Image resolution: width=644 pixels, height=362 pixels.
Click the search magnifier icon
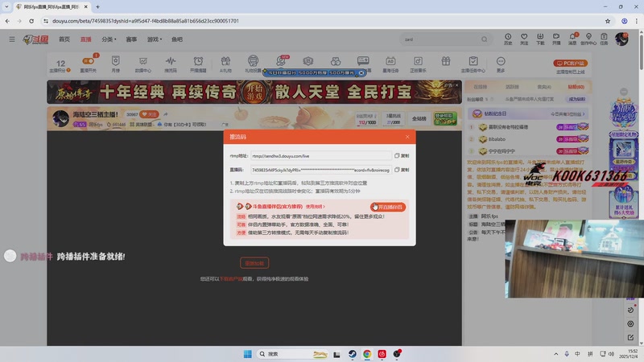tap(485, 39)
